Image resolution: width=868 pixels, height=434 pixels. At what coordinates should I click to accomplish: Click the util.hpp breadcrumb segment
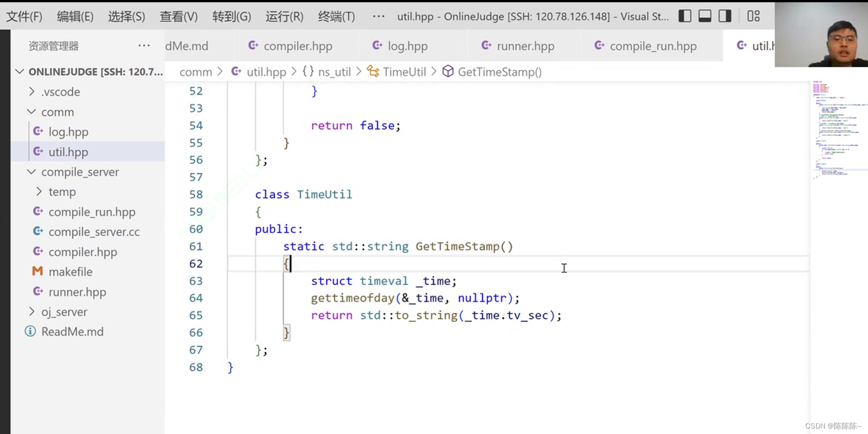tap(266, 72)
